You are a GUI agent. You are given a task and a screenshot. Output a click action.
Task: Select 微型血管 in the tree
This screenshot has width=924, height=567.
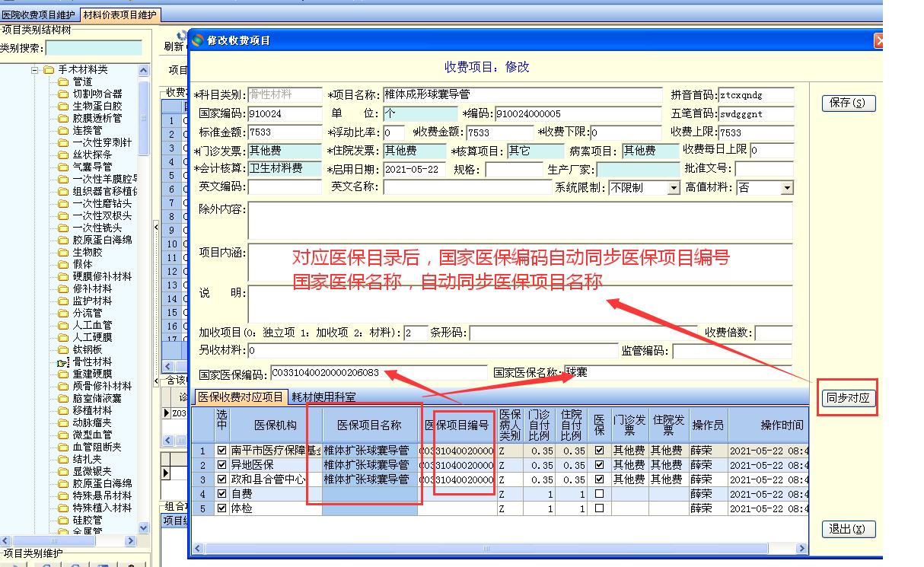point(92,435)
